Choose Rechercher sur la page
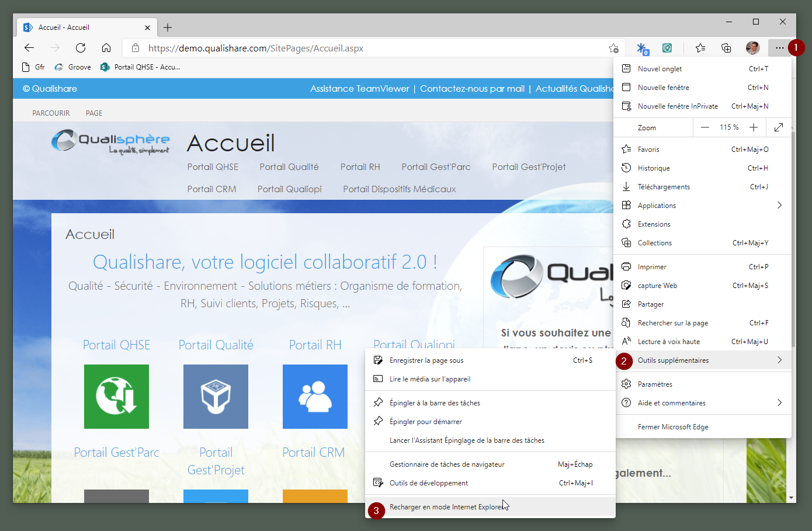The width and height of the screenshot is (812, 531). (702, 323)
